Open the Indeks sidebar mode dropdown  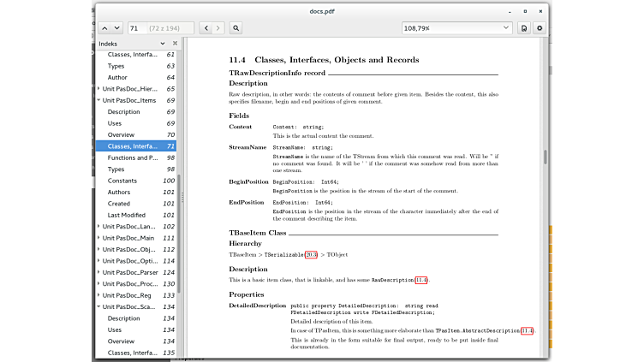tap(163, 43)
